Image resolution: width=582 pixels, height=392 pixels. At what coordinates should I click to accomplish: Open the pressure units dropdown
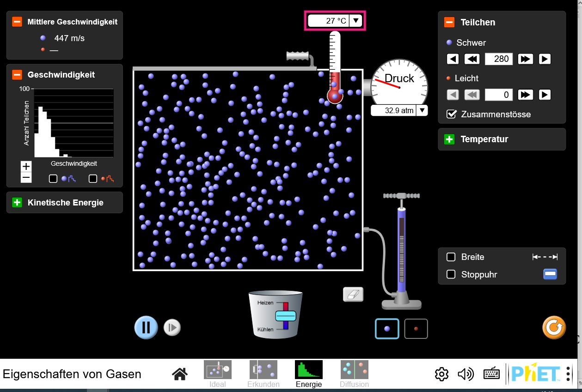click(x=422, y=110)
